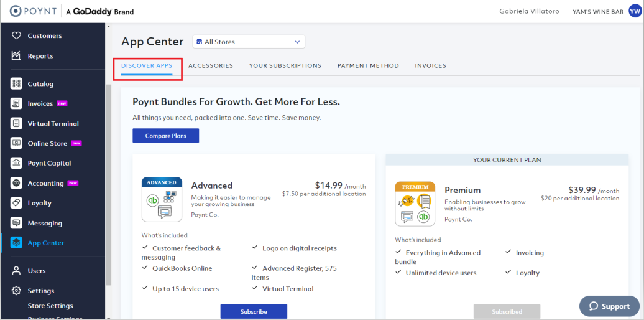Screen dimensions: 644x320
Task: Click the Advanced bundle title
Action: click(211, 186)
